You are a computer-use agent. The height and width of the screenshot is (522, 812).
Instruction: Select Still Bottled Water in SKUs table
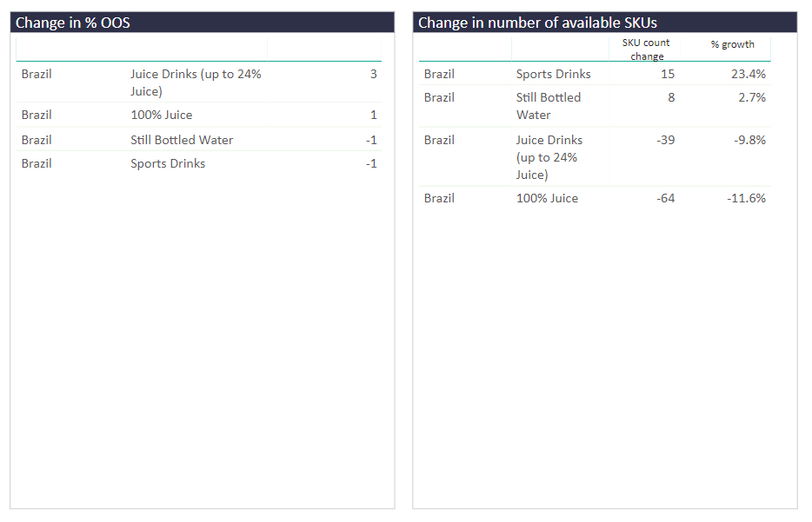coord(549,106)
